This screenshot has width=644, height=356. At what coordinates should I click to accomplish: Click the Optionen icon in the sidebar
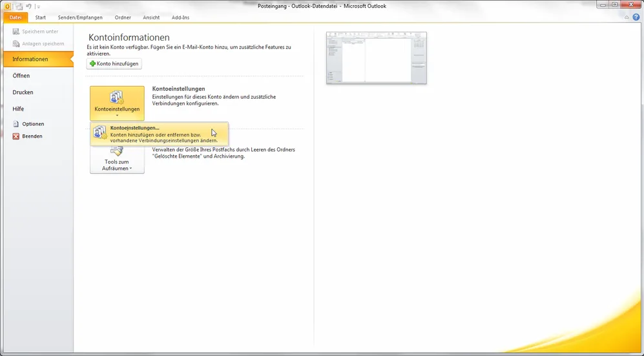(x=16, y=124)
